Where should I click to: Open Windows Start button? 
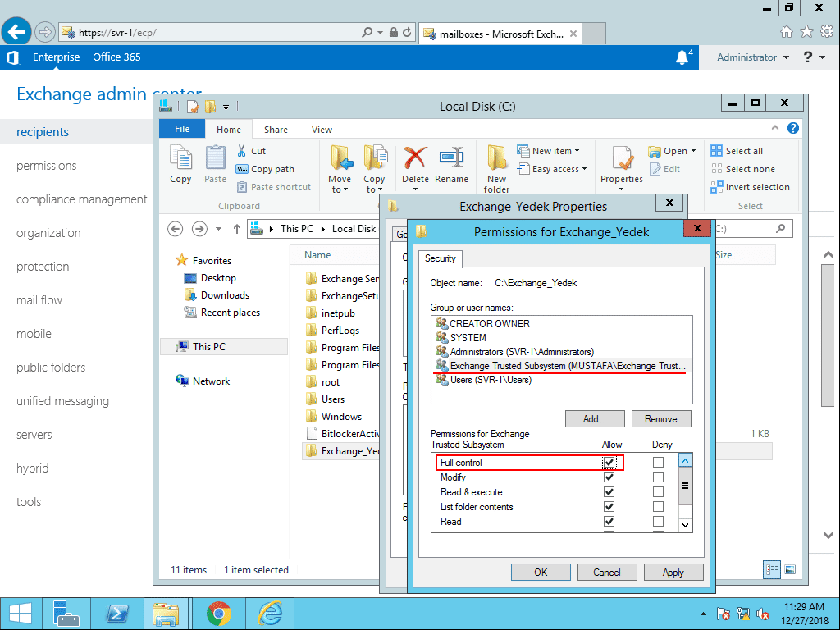pyautogui.click(x=20, y=614)
